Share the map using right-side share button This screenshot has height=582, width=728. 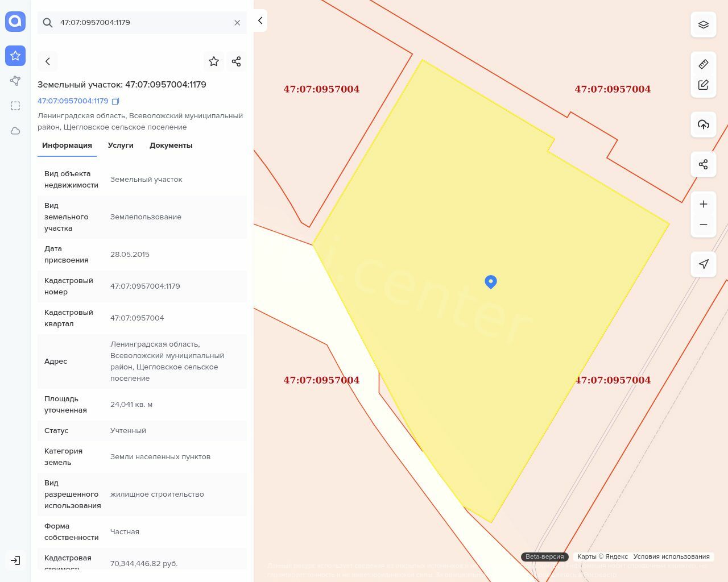[704, 164]
